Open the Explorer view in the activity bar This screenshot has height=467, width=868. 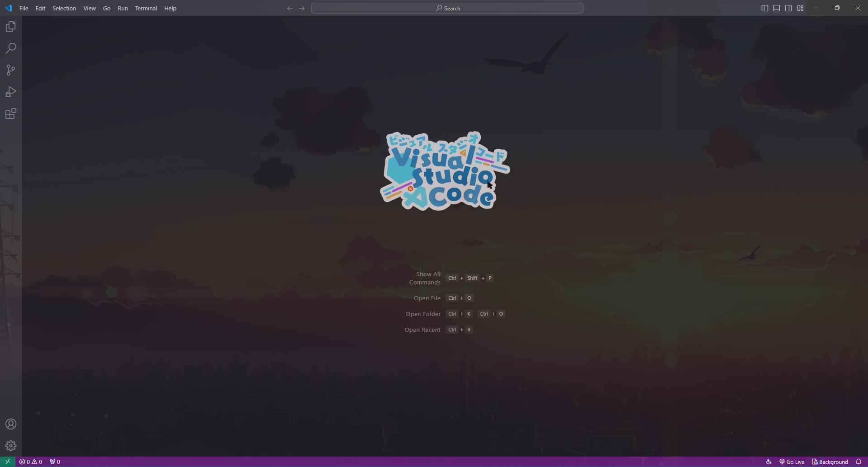pyautogui.click(x=11, y=27)
